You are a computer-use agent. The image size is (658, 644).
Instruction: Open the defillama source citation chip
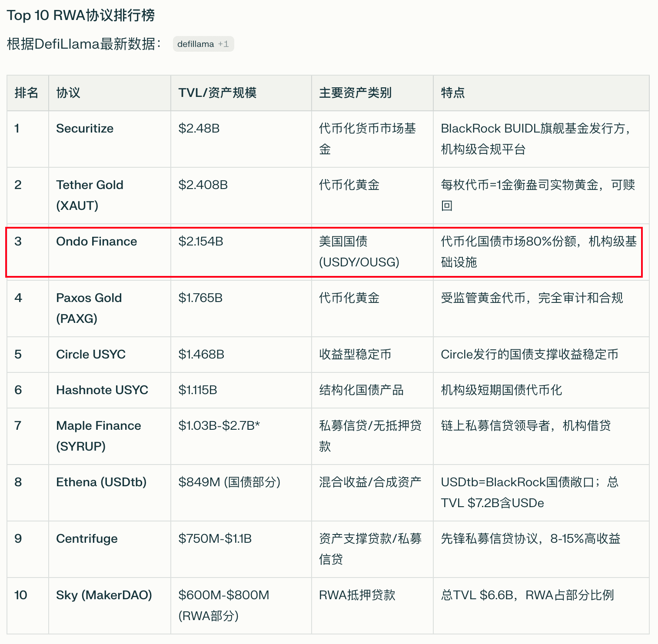click(203, 44)
